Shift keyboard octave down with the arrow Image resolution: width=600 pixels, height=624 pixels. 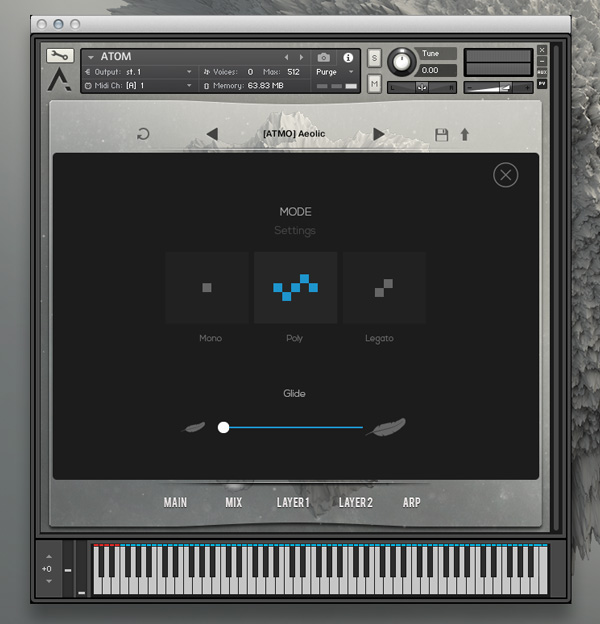49,581
